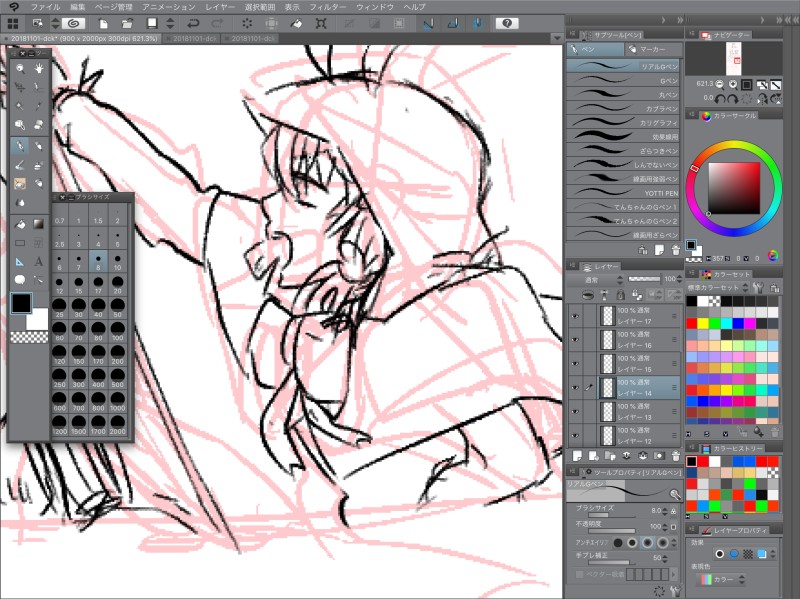Viewport: 800px width, 599px height.
Task: Click the magnifier icon in brush stroke preview
Action: coord(674,494)
